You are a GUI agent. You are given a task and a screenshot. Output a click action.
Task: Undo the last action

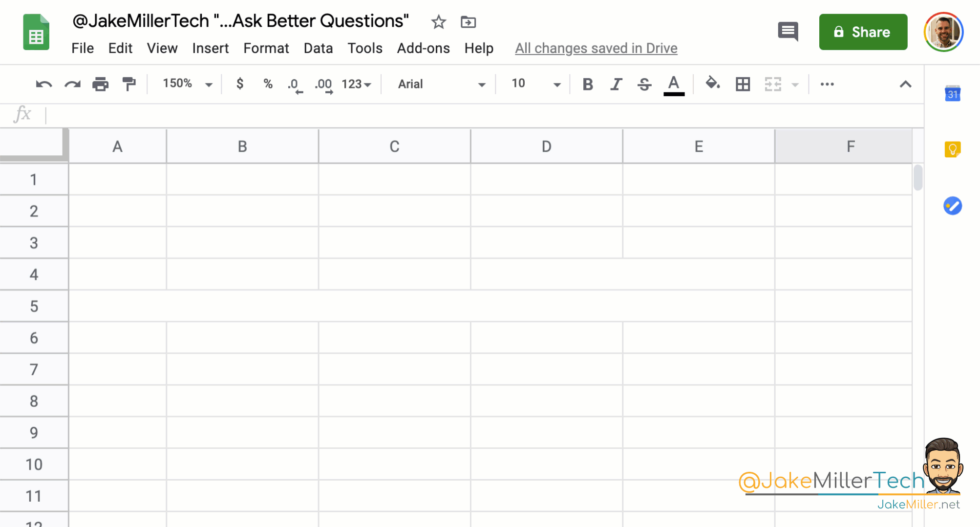[x=43, y=84]
